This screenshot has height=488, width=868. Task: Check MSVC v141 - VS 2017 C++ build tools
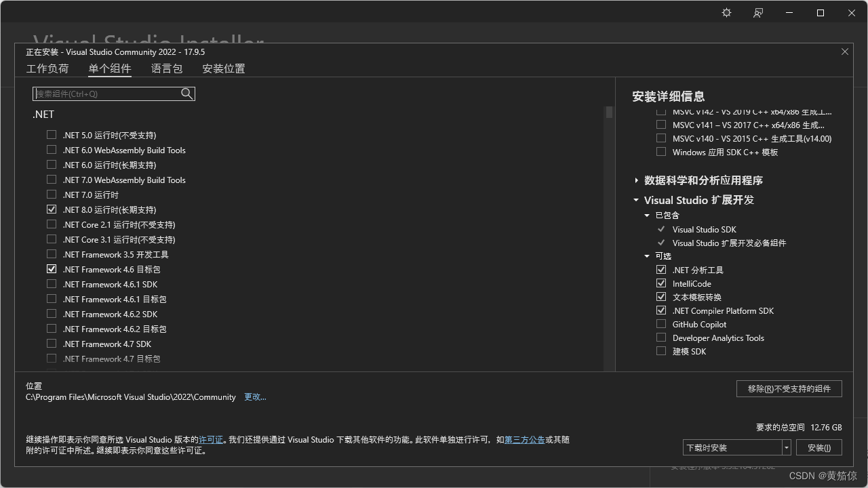click(661, 125)
